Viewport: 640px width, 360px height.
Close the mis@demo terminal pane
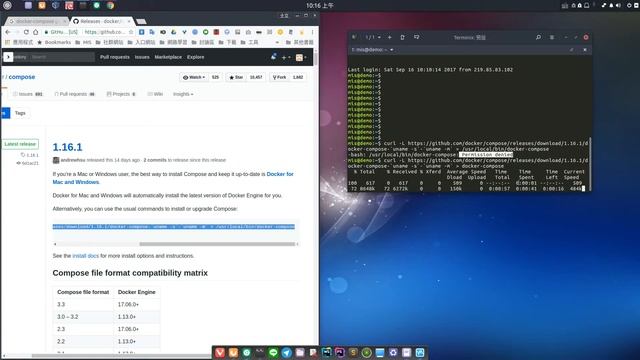585,50
